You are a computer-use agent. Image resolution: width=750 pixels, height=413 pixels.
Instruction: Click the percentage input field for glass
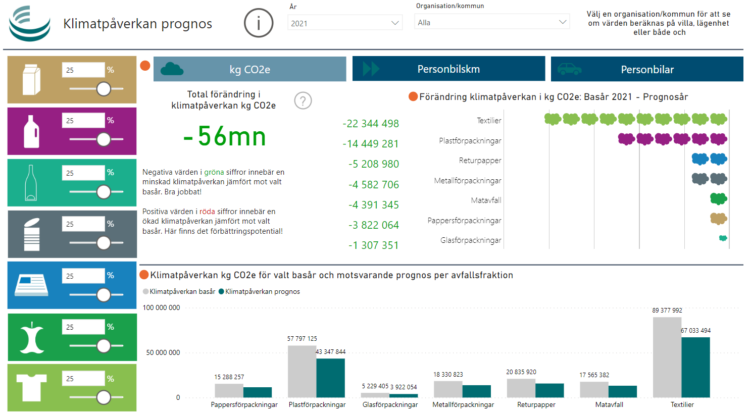pos(82,173)
